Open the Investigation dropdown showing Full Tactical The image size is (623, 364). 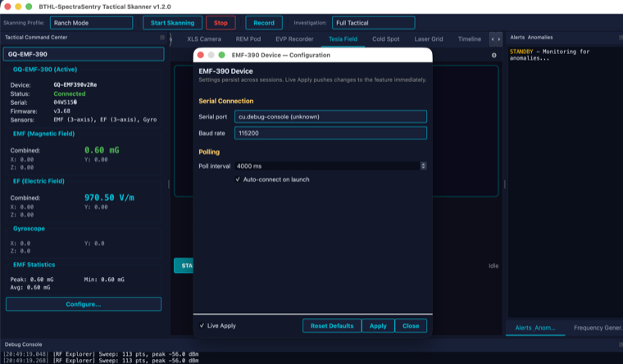coord(374,23)
